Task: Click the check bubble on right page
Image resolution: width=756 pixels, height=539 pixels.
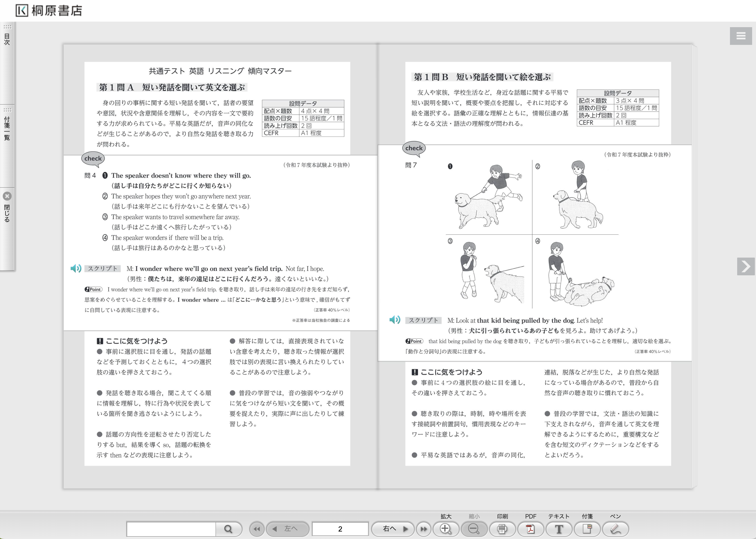Action: coord(414,148)
